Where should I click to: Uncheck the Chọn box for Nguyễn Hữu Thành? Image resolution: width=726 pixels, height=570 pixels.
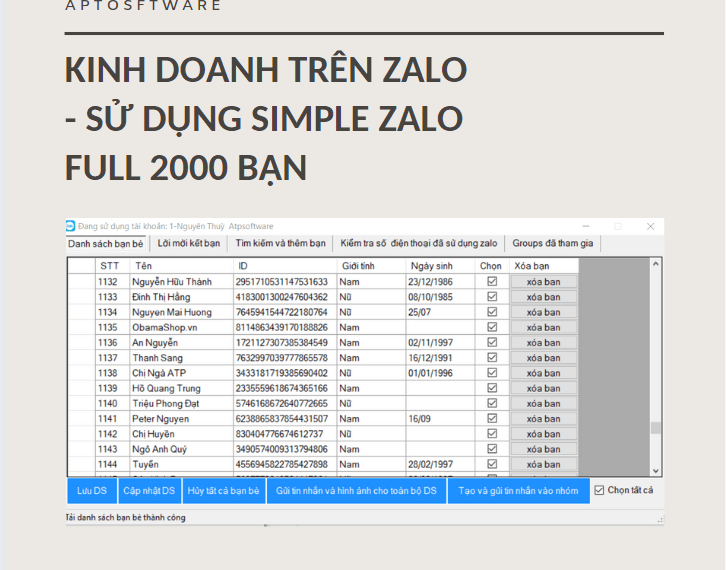tap(492, 282)
